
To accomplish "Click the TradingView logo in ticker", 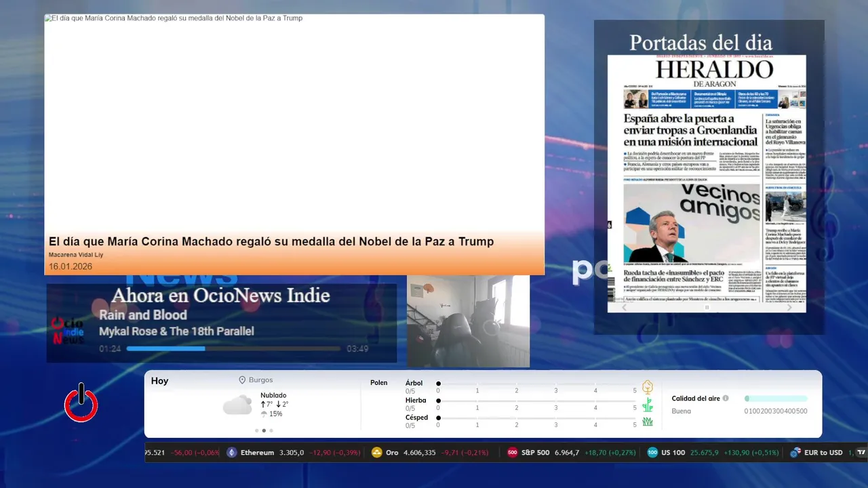I will 861,453.
